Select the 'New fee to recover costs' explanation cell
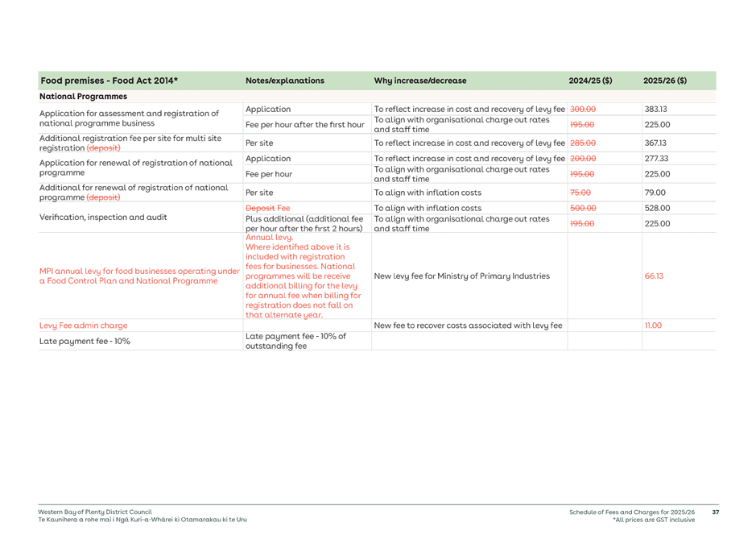Viewport: 756px width, 535px height. [469, 326]
